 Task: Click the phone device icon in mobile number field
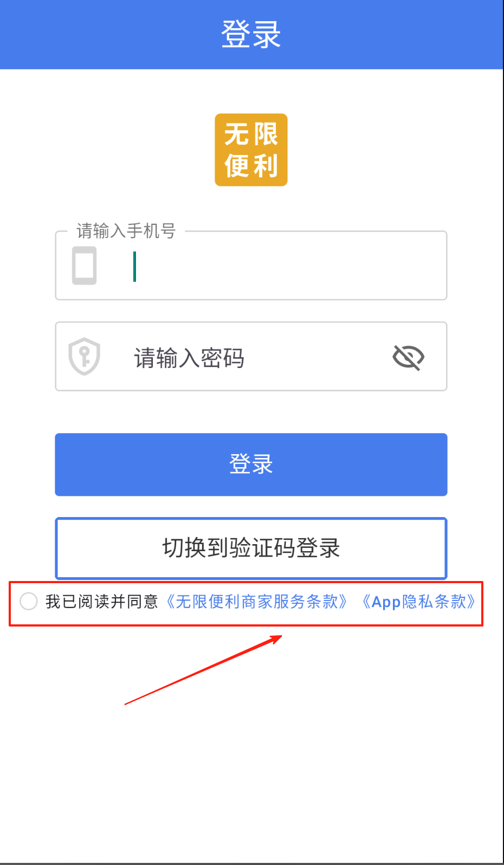(85, 266)
